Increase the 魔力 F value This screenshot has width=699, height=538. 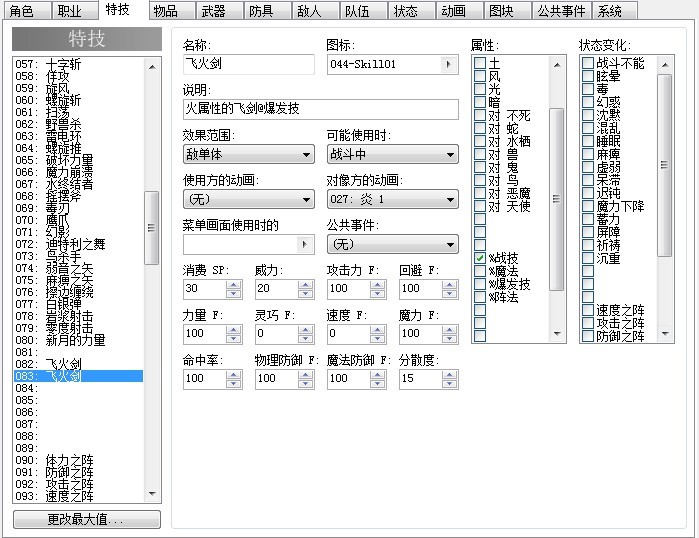[x=449, y=329]
